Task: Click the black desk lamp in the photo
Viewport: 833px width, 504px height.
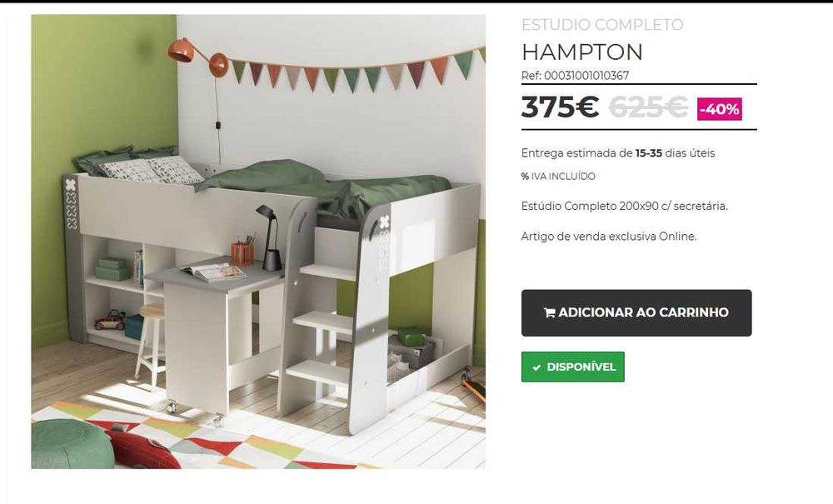Action: tap(267, 237)
